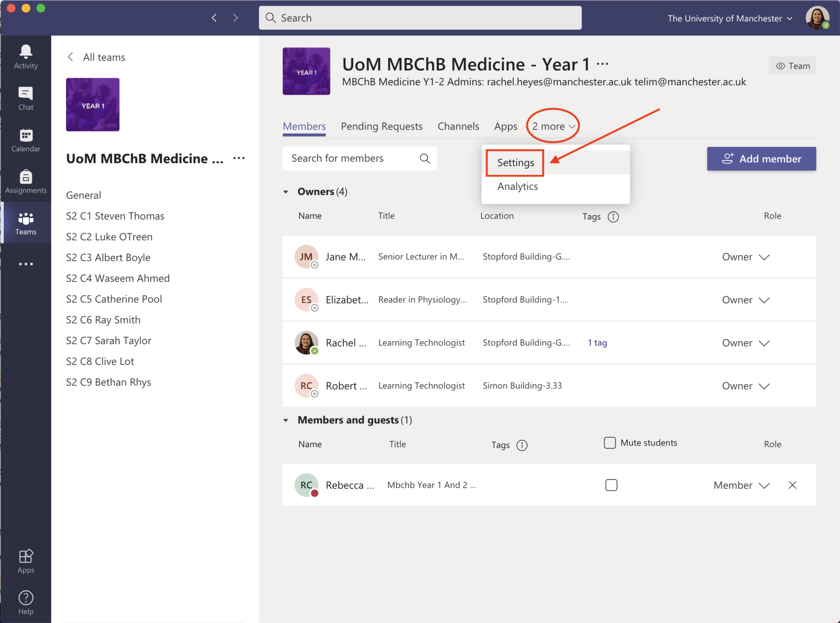The height and width of the screenshot is (623, 840).
Task: Switch to the Pending Requests tab
Action: click(381, 126)
